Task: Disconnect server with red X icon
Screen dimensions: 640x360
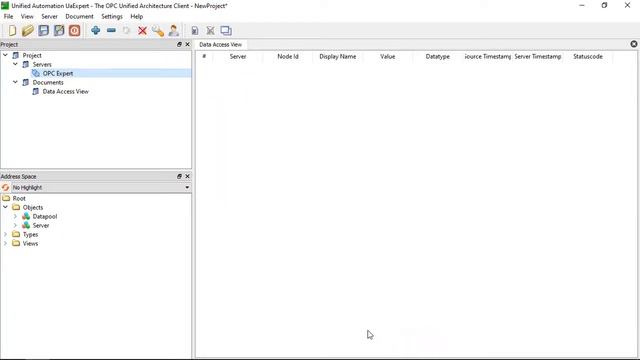Action: 142,31
